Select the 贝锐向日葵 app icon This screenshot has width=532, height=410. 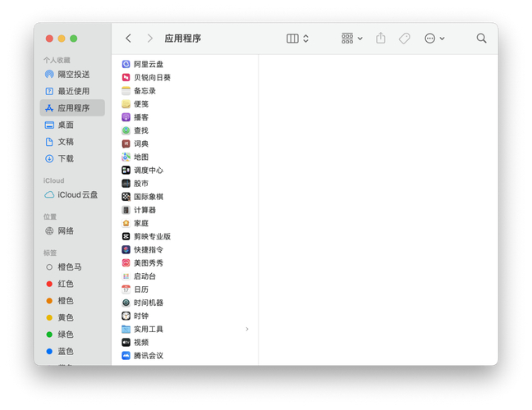click(126, 77)
